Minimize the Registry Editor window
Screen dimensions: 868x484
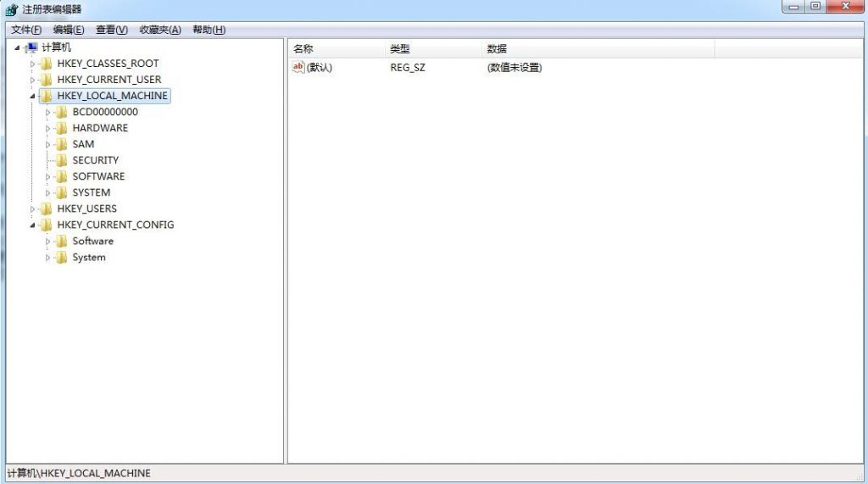(793, 7)
